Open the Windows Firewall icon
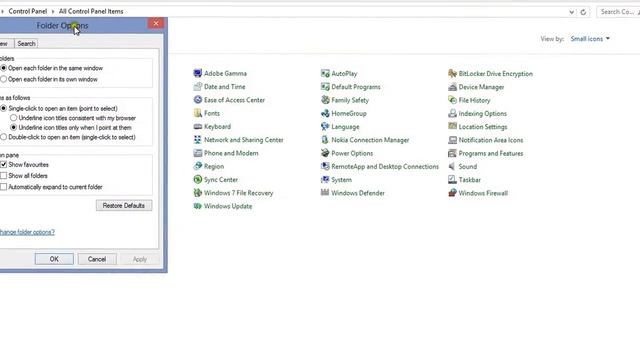Screen dimensions: 640x360 452,193
